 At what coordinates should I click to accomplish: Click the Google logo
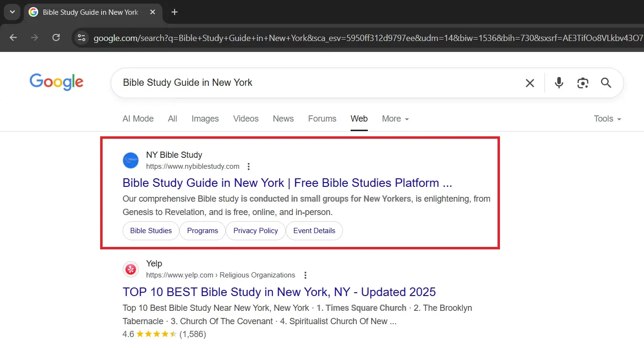(x=56, y=82)
